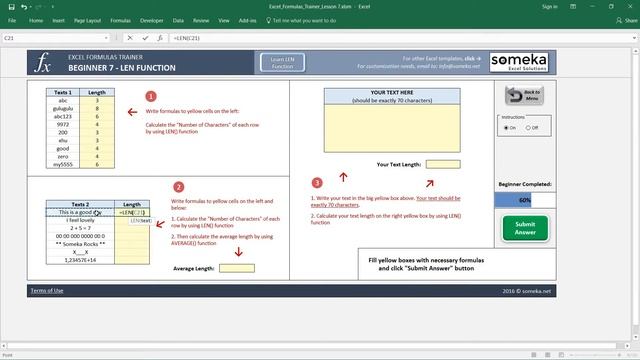The image size is (640, 360).
Task: Select the Instructions On radio button
Action: (506, 128)
